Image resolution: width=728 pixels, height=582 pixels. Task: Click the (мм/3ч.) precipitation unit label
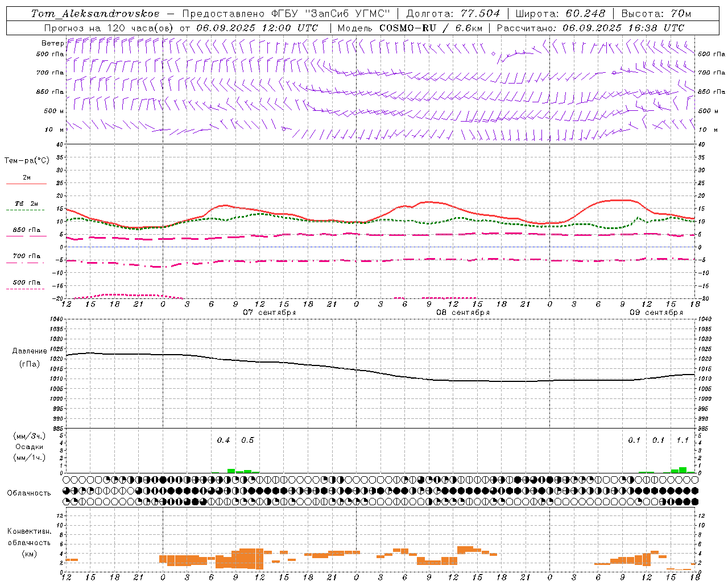tap(29, 436)
